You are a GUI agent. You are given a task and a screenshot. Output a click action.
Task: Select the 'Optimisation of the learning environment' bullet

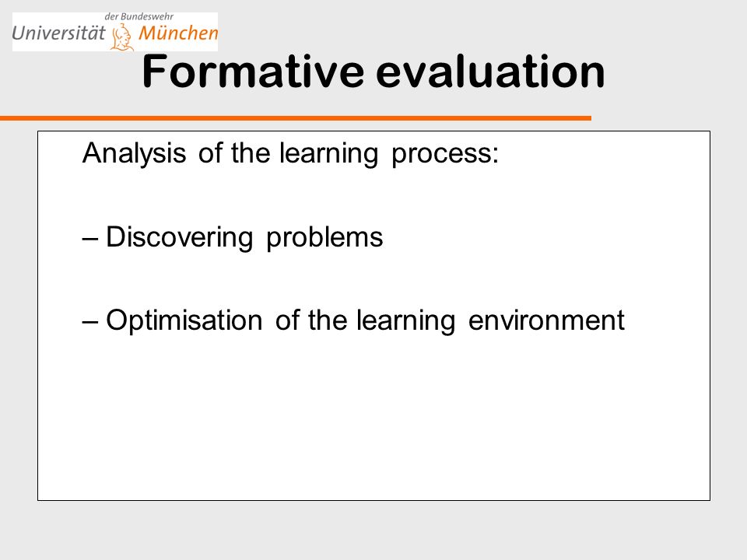pyautogui.click(x=365, y=320)
